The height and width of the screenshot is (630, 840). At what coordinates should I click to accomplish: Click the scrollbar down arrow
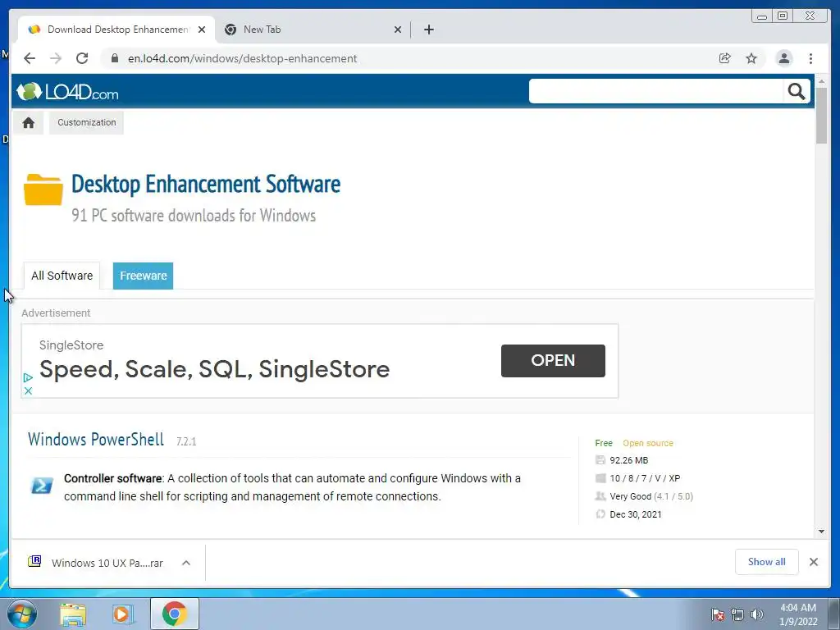click(821, 532)
